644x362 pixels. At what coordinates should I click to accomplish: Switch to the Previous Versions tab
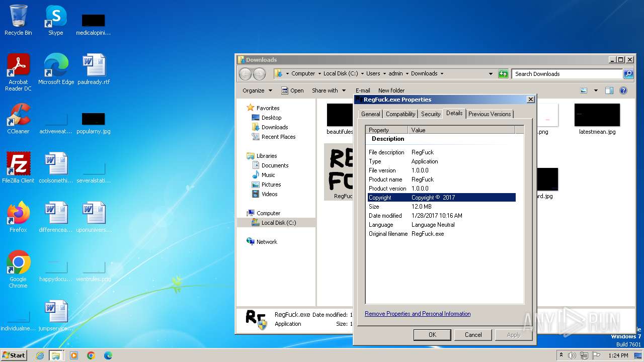click(490, 114)
